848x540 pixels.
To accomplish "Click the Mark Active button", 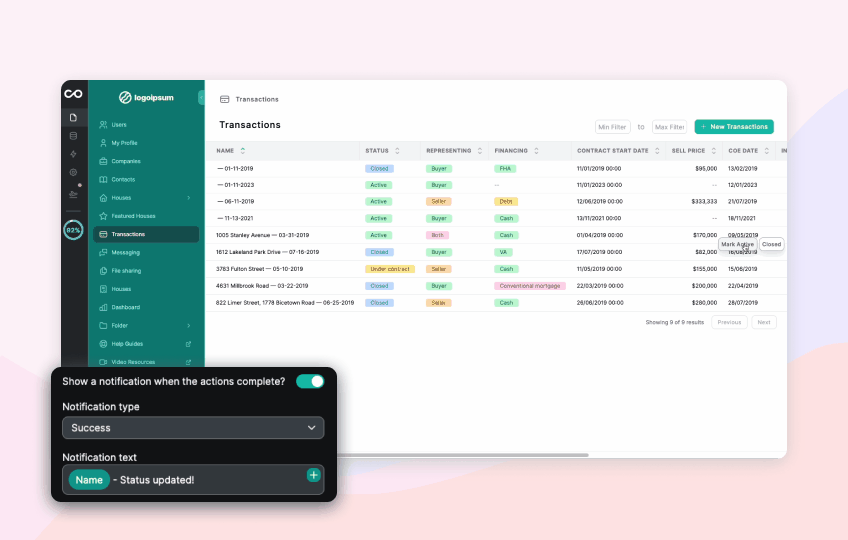I will coord(738,245).
